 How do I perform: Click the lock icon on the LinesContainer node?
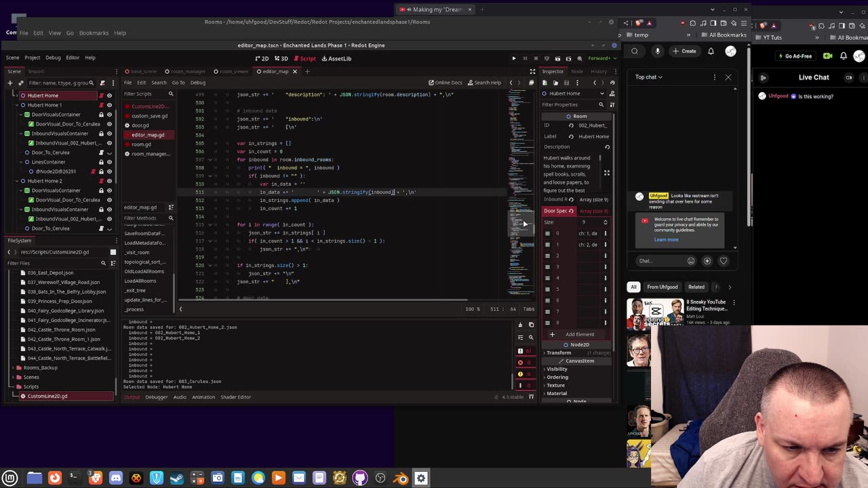[101, 162]
